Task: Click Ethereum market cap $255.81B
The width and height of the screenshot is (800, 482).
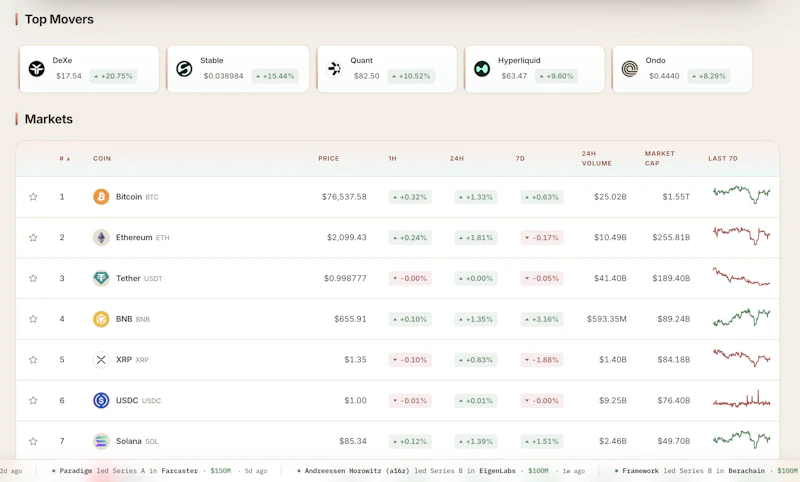Action: pyautogui.click(x=671, y=238)
